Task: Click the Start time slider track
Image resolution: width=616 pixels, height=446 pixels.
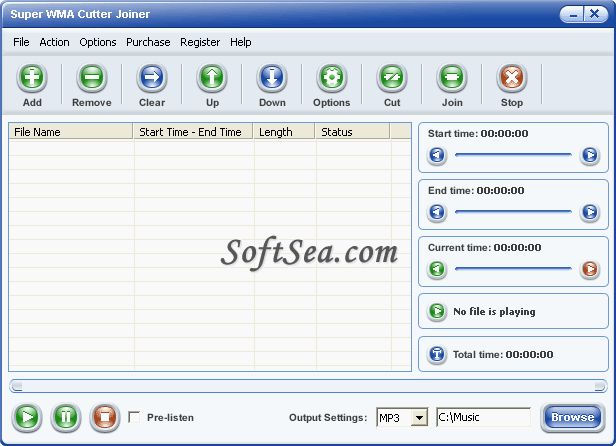Action: 513,155
